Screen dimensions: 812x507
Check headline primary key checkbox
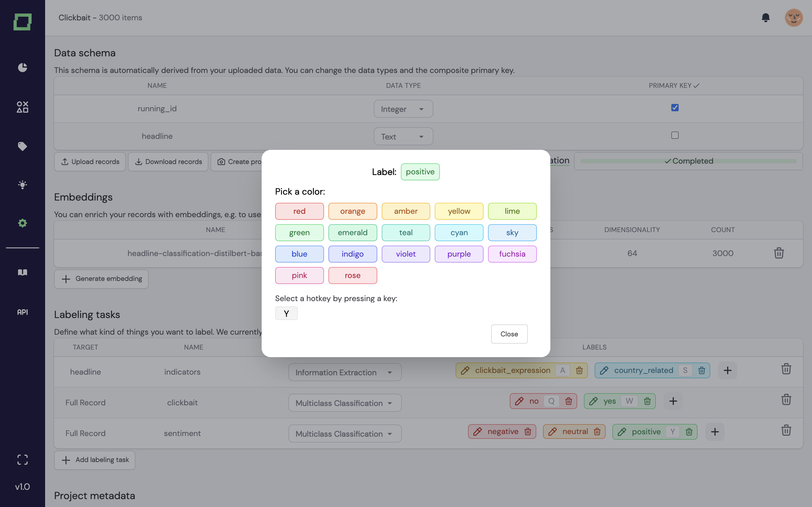pyautogui.click(x=675, y=135)
